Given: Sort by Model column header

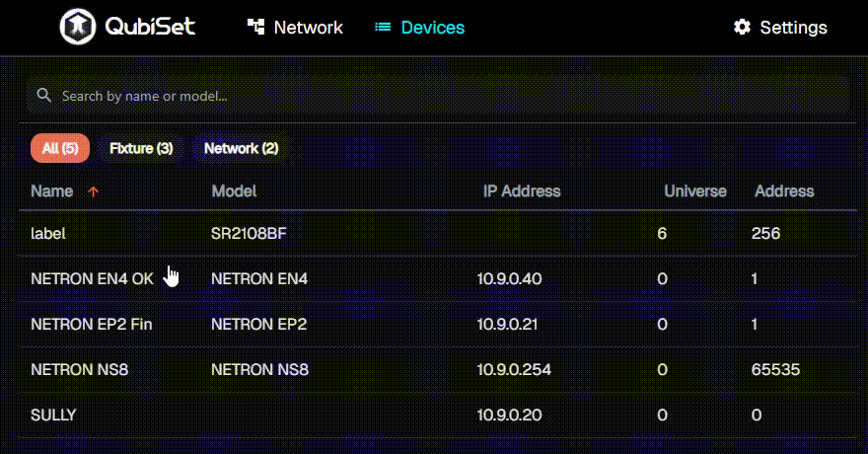Looking at the screenshot, I should pos(234,191).
